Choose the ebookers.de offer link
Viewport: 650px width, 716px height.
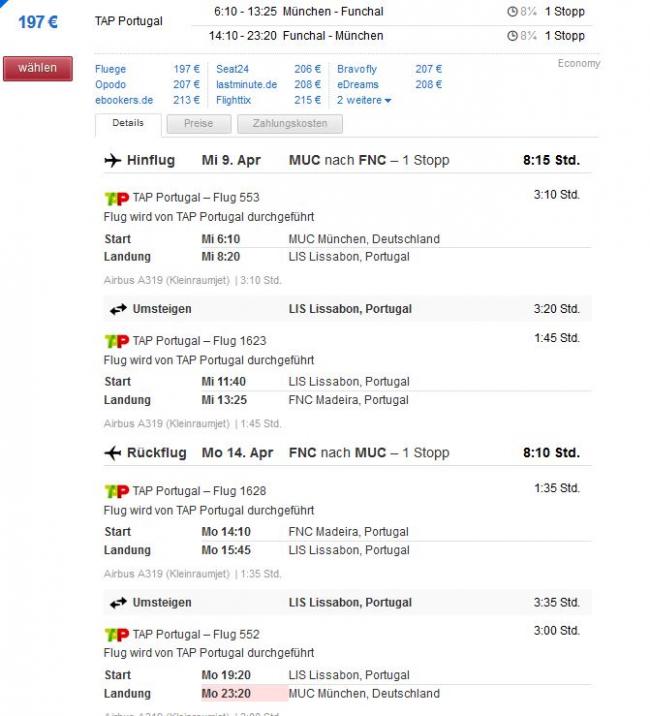click(125, 100)
